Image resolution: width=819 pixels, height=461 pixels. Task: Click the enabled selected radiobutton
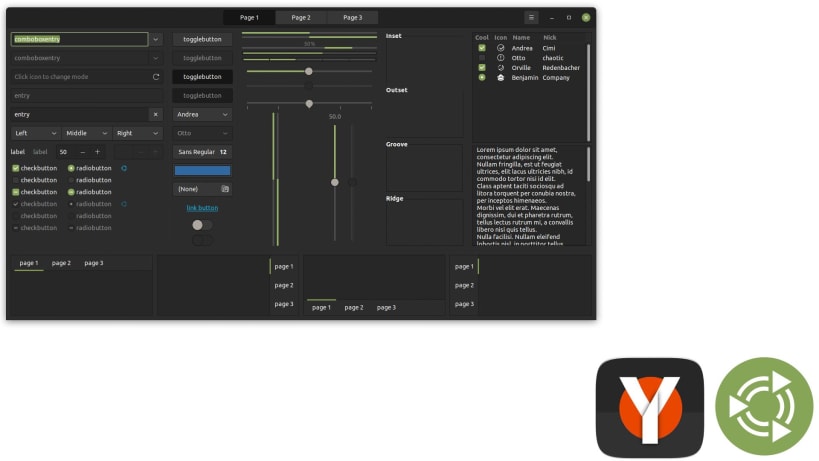pyautogui.click(x=90, y=168)
